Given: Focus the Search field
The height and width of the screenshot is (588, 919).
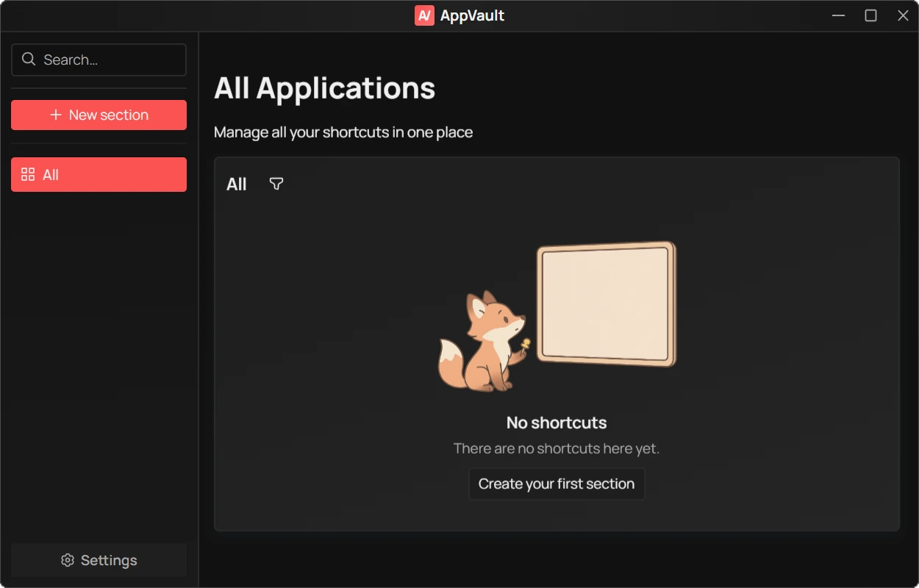Looking at the screenshot, I should (99, 59).
